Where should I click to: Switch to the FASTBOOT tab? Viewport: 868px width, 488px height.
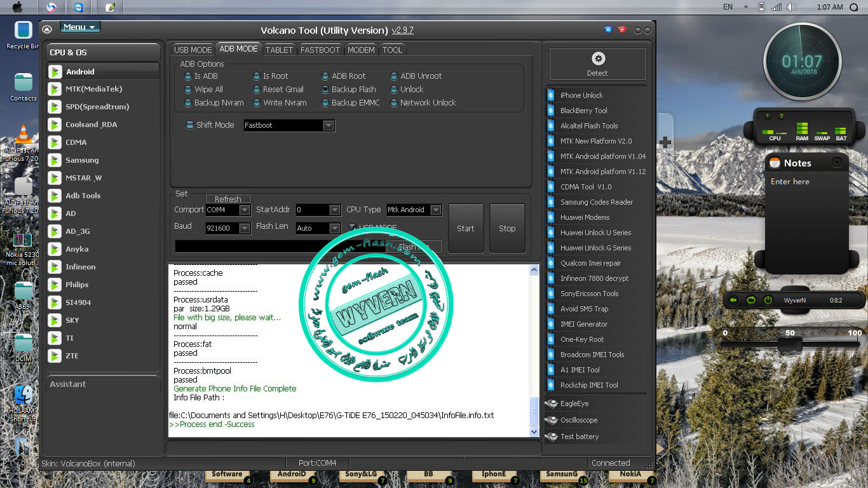pyautogui.click(x=320, y=50)
